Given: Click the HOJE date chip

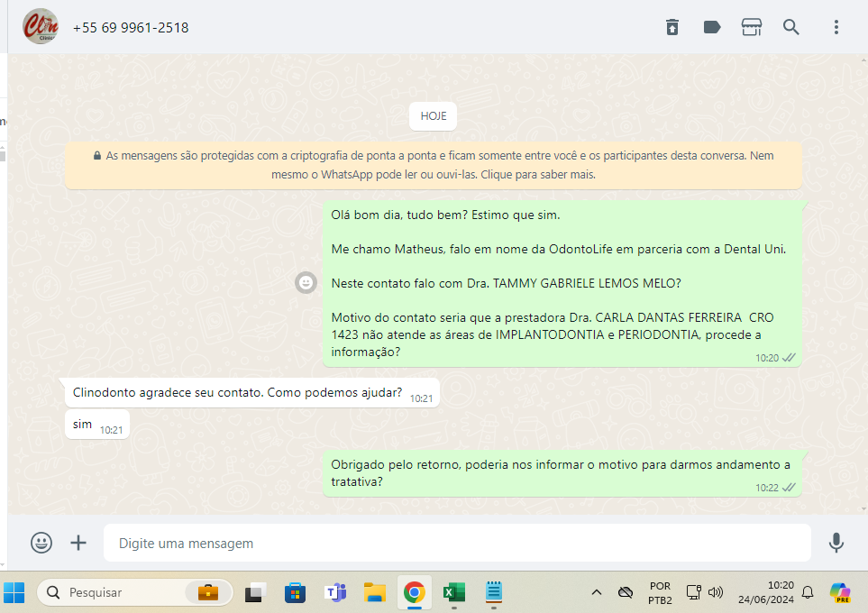Looking at the screenshot, I should (x=433, y=116).
